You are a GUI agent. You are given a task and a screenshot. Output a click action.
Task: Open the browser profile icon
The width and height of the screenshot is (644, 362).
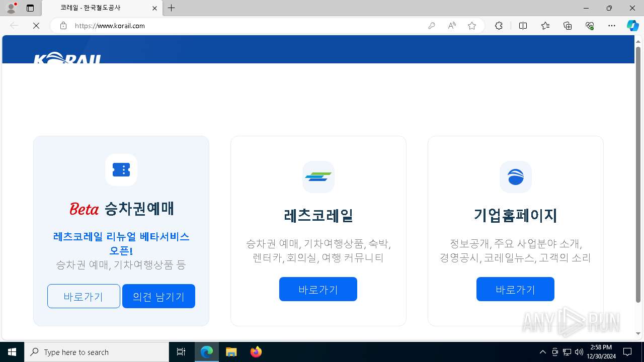tap(11, 8)
